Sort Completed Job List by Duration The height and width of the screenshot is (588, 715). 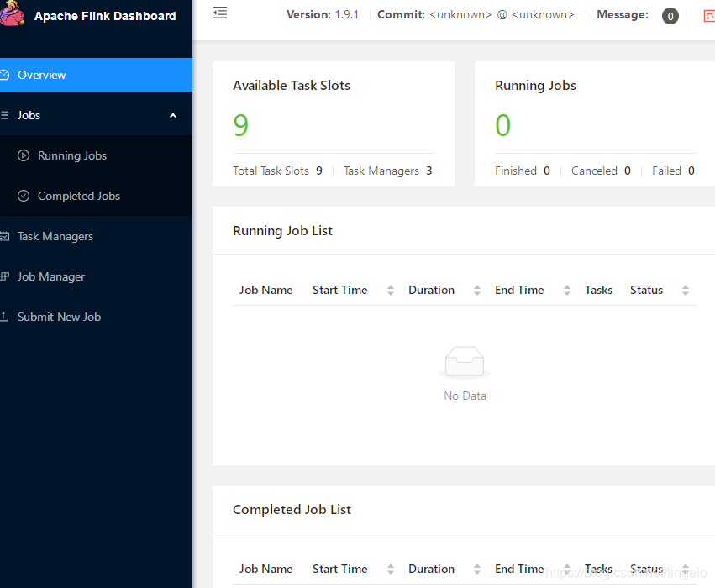(x=477, y=569)
